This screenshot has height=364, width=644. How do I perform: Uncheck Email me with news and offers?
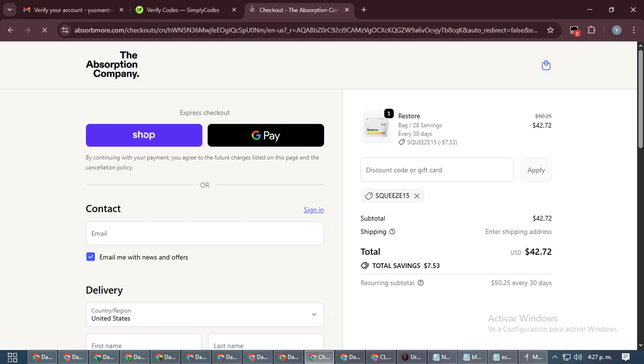pos(91,257)
